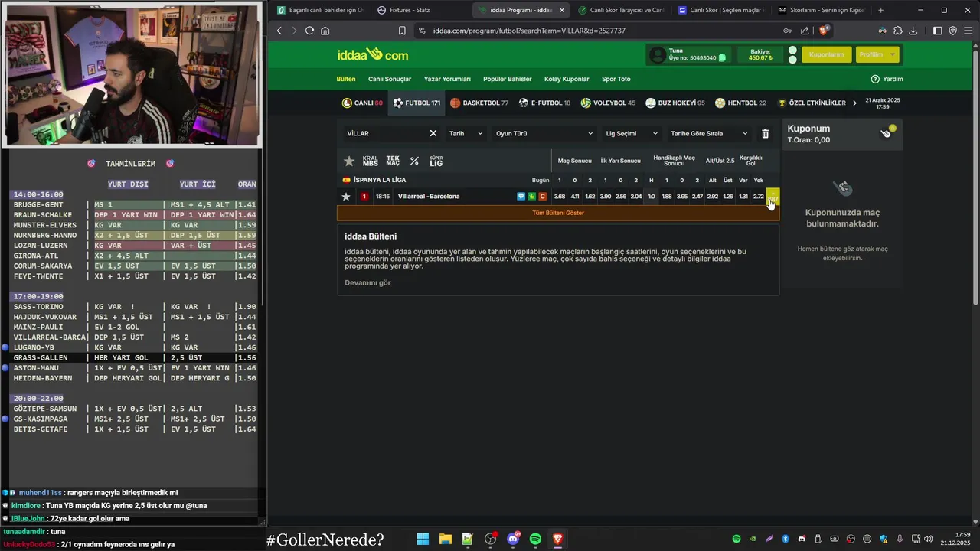980x551 pixels.
Task: Open match comments blue icon
Action: pos(521,197)
